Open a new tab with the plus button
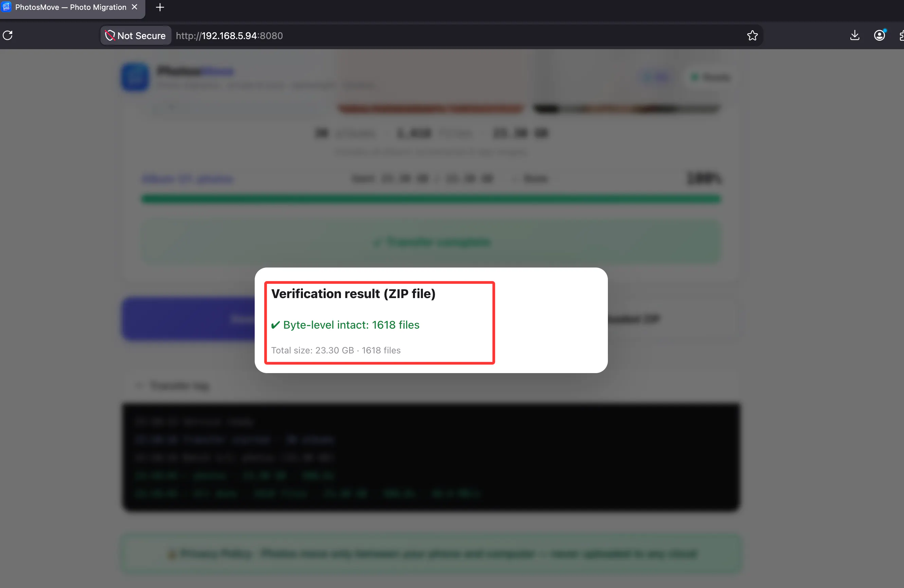The image size is (904, 588). (160, 7)
